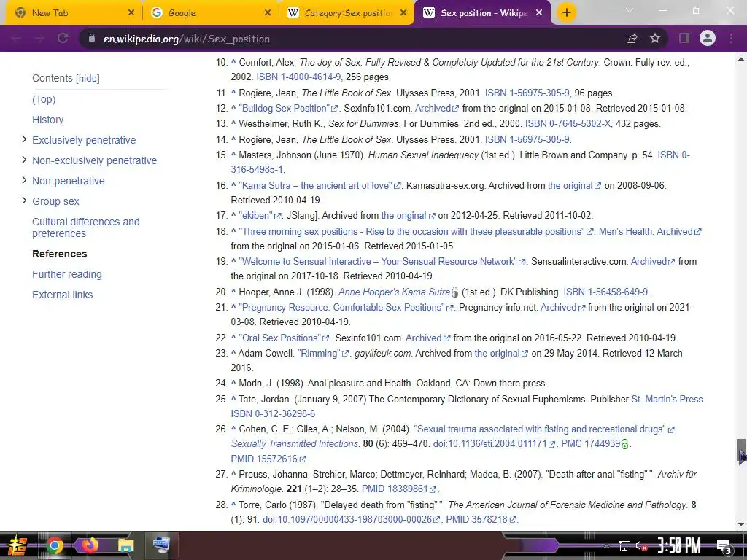Open "Rimming" external link
The height and width of the screenshot is (560, 747).
coord(323,354)
